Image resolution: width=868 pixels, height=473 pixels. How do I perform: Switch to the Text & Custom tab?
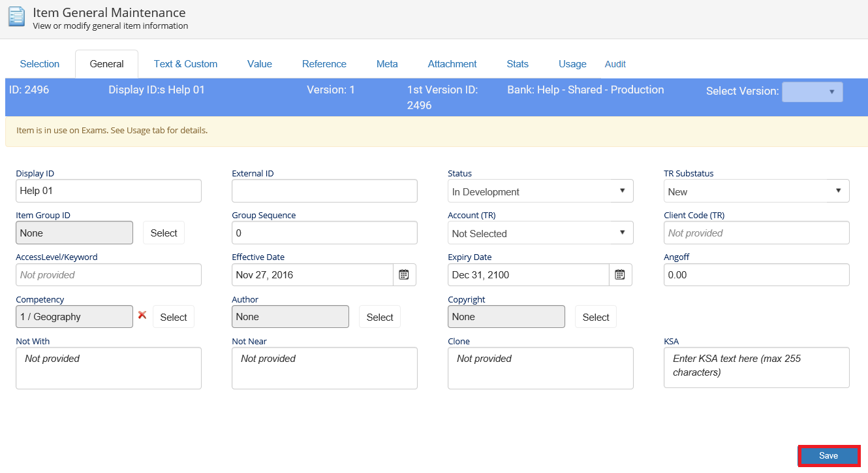[x=185, y=64]
